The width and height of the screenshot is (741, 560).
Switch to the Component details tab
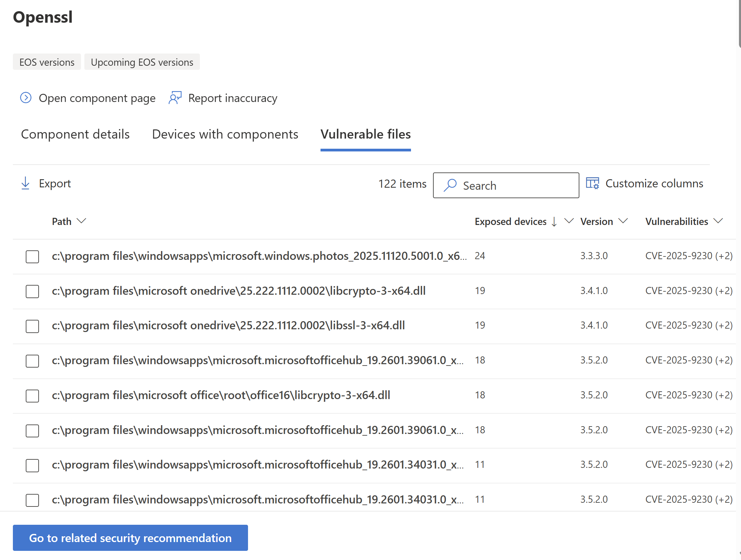[75, 134]
